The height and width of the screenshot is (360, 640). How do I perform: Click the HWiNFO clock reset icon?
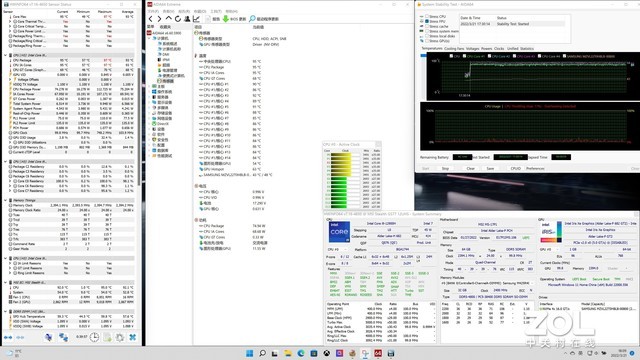tap(94, 337)
